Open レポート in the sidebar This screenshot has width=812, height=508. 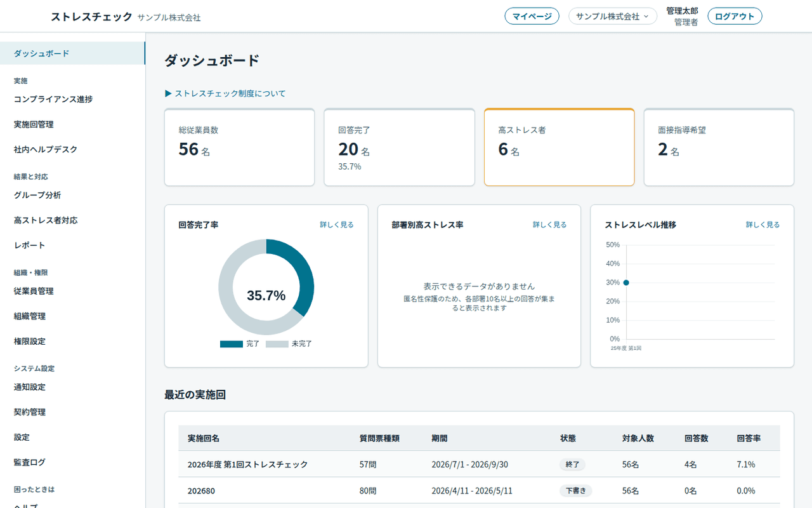(72, 245)
